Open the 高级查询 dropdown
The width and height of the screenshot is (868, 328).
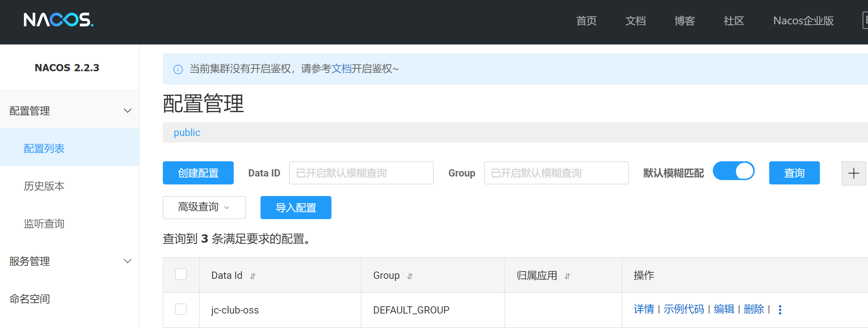[204, 207]
